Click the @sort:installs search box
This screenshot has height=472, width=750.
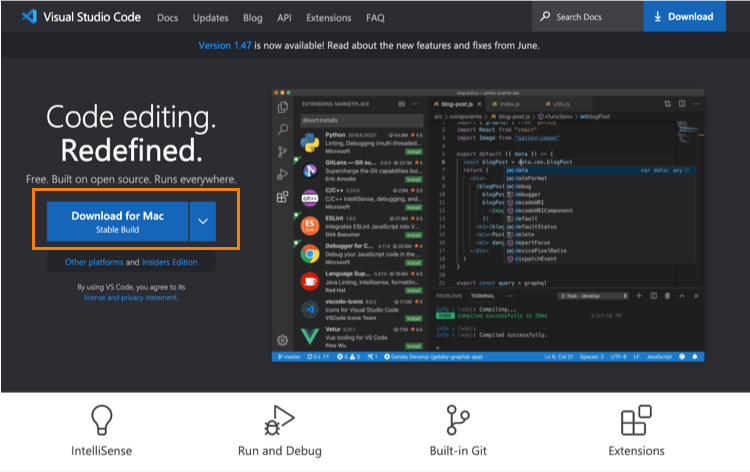click(x=362, y=120)
